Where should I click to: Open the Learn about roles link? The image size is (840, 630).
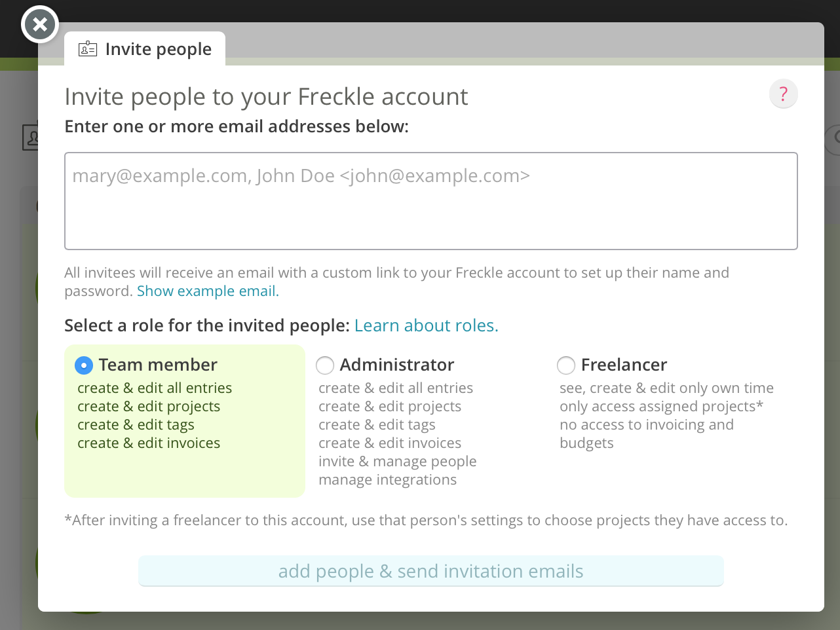pos(426,325)
